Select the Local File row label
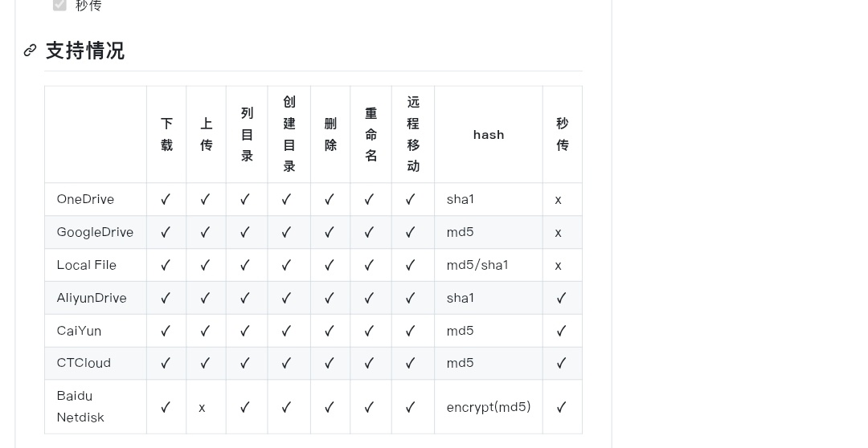 (x=86, y=265)
